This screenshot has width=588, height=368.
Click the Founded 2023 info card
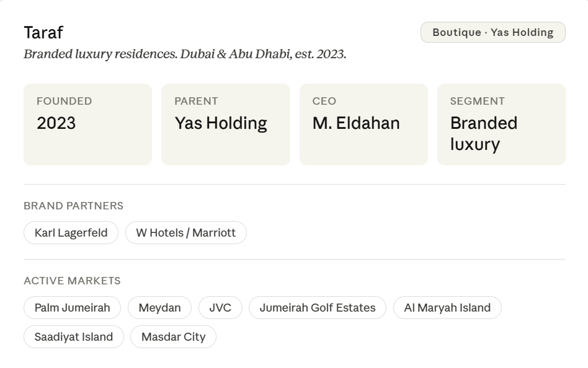[87, 125]
